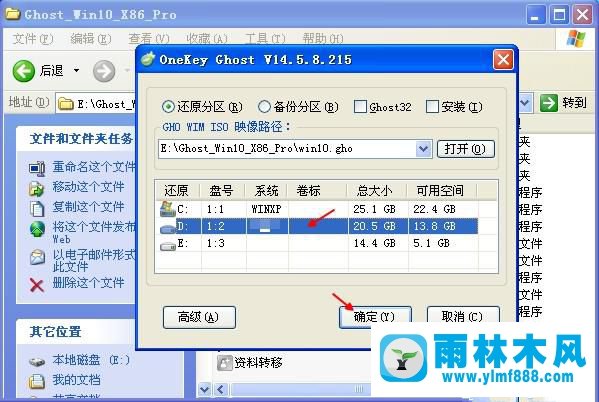Viewport: 599px width, 402px height.
Task: Click the 重命名这个文件 task icon
Action: [37, 168]
